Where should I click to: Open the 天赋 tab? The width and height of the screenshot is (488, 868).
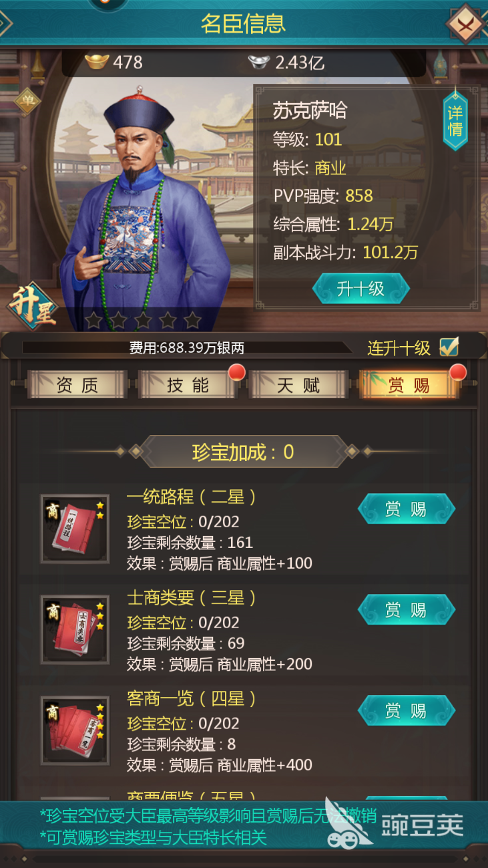[298, 385]
